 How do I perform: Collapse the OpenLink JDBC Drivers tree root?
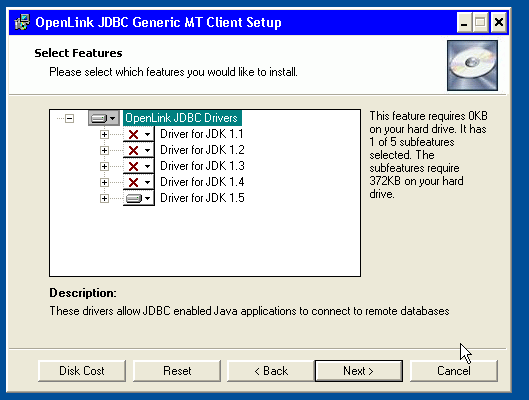click(69, 118)
